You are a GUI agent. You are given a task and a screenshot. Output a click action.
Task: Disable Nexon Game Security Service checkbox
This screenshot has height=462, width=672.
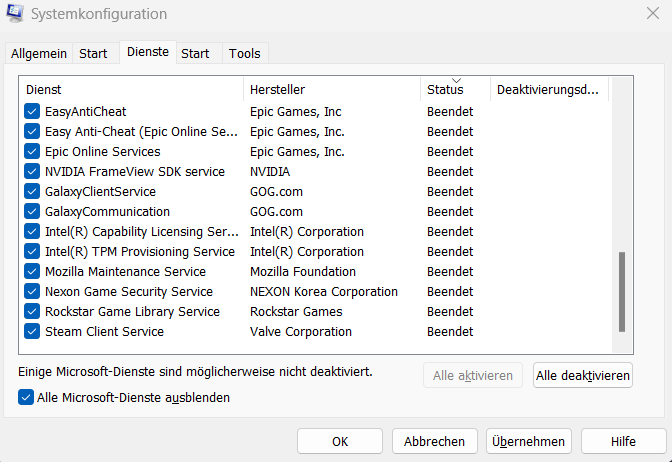pyautogui.click(x=32, y=292)
